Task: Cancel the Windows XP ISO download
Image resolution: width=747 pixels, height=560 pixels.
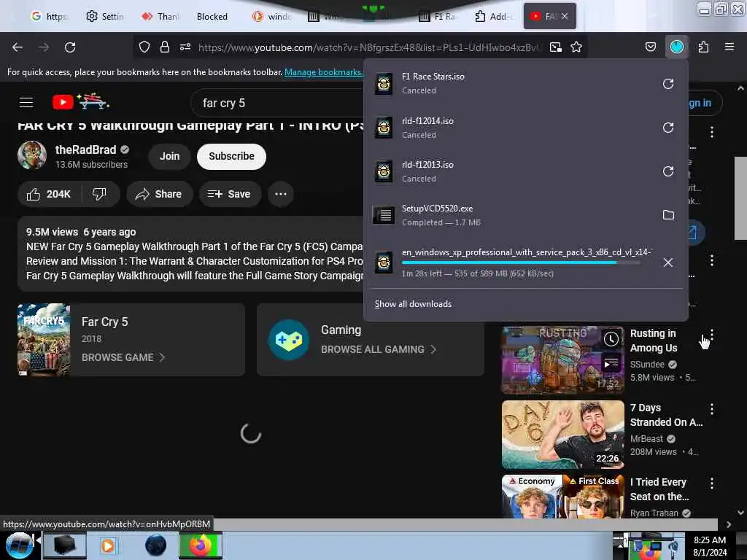Action: pos(668,262)
